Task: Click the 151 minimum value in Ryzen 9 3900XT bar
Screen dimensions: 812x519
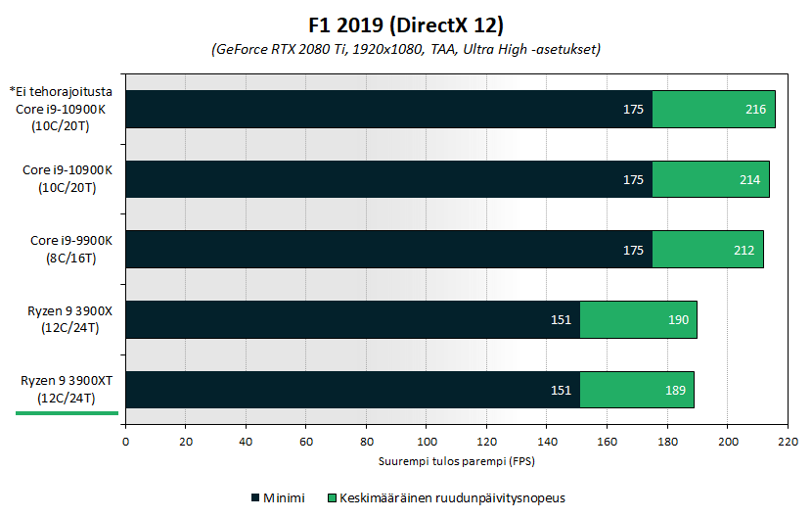Action: coord(561,390)
